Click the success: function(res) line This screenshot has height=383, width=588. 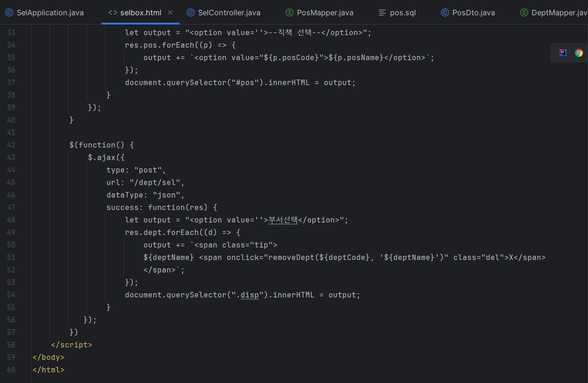point(161,207)
